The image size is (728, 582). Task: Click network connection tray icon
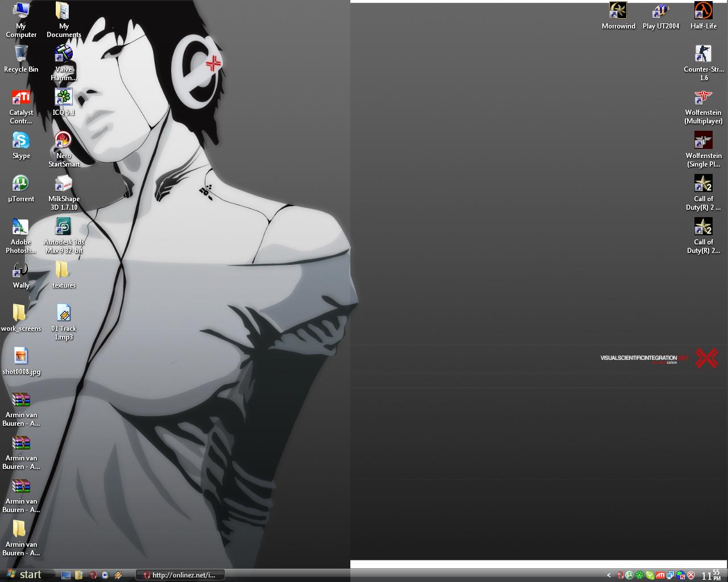pyautogui.click(x=671, y=575)
